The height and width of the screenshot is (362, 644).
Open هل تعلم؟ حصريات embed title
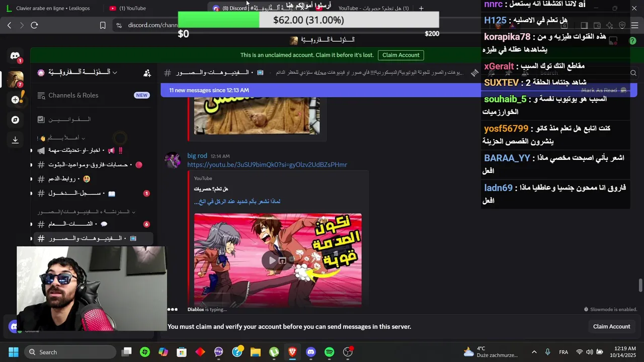[211, 189]
